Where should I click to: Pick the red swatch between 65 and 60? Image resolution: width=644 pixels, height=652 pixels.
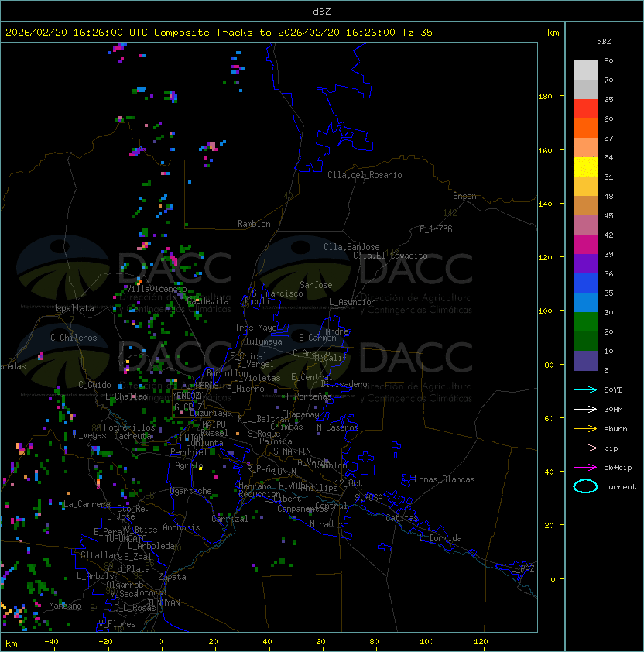click(585, 109)
